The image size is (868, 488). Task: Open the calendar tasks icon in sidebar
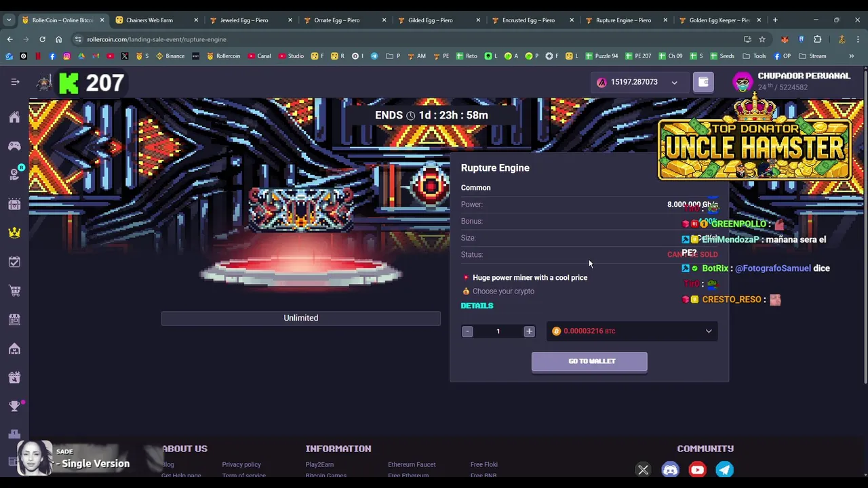click(x=14, y=262)
